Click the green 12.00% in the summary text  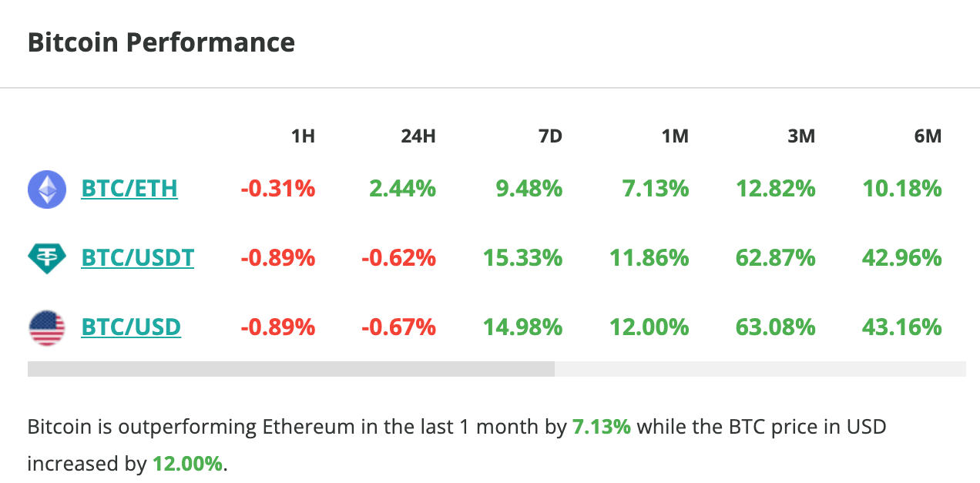(x=187, y=463)
